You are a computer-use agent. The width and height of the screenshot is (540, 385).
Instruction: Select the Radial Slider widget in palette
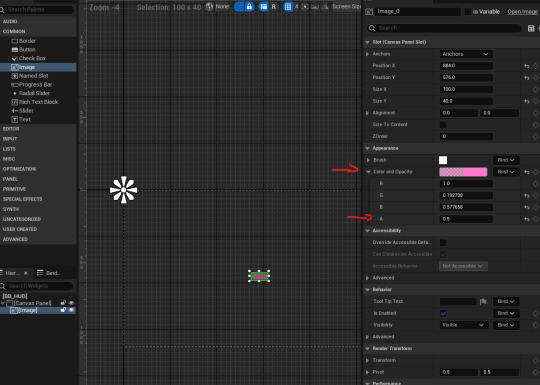31,93
